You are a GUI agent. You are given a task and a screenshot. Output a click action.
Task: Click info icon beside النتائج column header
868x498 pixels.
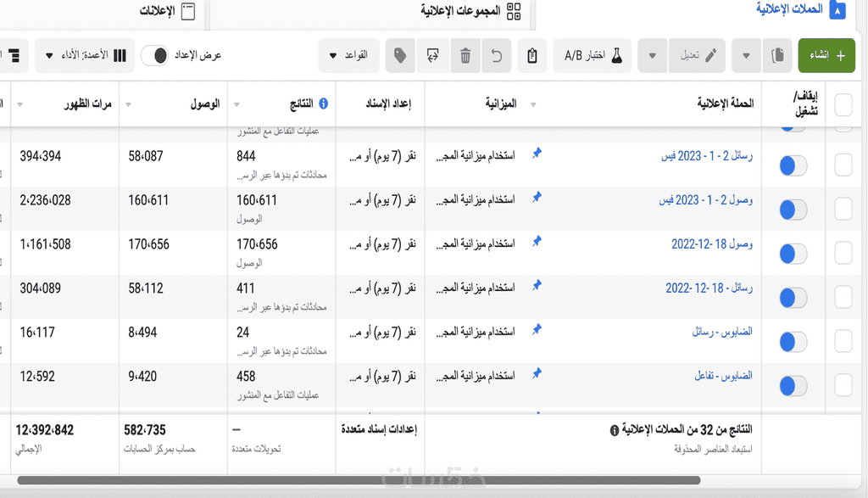click(x=323, y=104)
